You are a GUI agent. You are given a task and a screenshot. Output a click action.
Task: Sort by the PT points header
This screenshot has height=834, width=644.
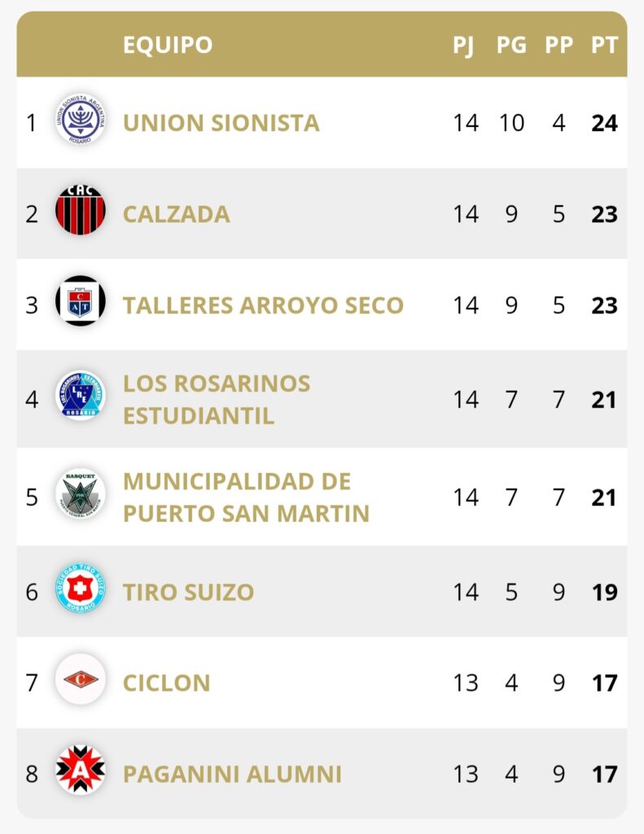coord(604,45)
